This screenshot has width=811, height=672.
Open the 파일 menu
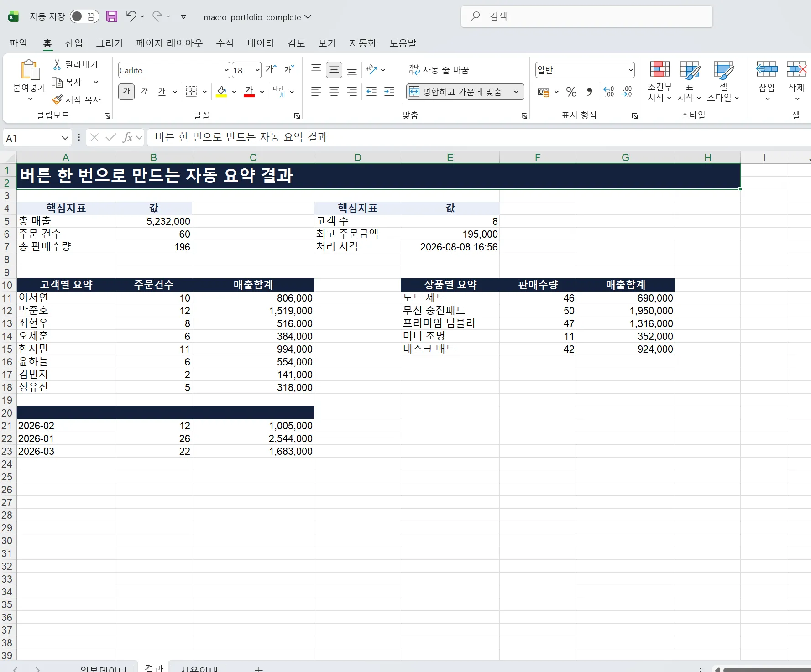(x=18, y=43)
